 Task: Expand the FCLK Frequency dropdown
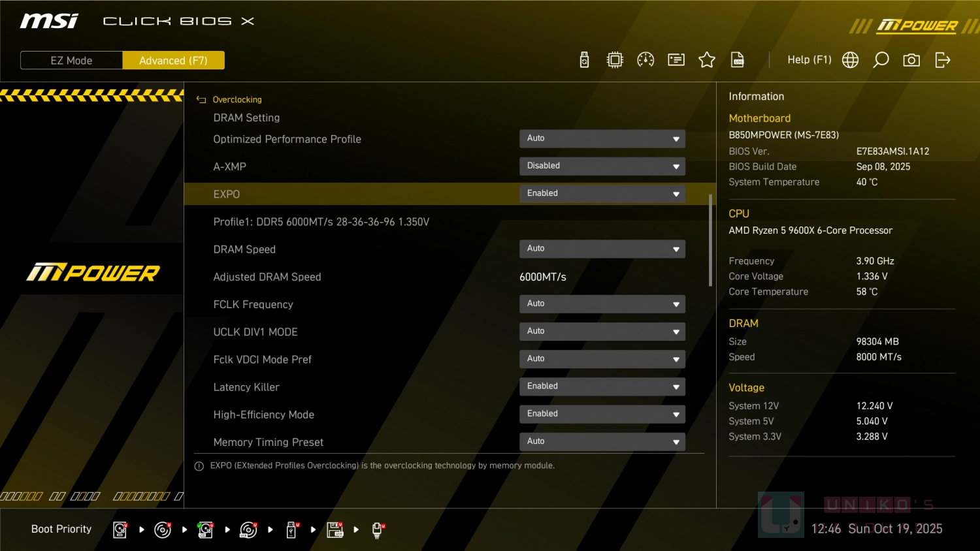tap(602, 304)
